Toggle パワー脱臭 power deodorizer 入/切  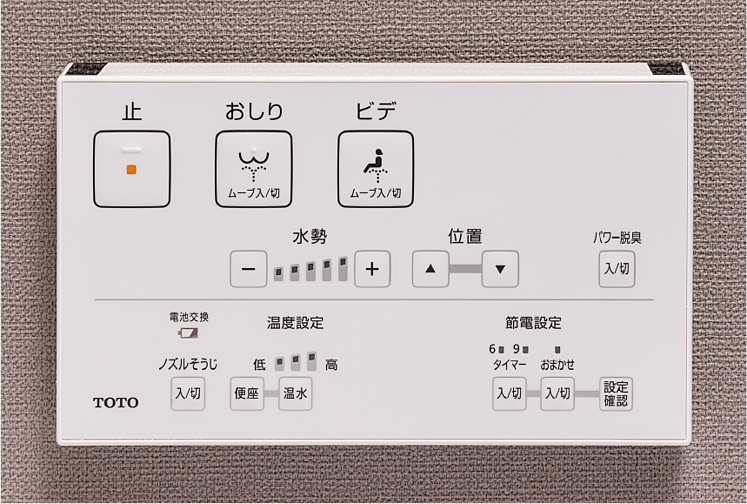(x=616, y=269)
